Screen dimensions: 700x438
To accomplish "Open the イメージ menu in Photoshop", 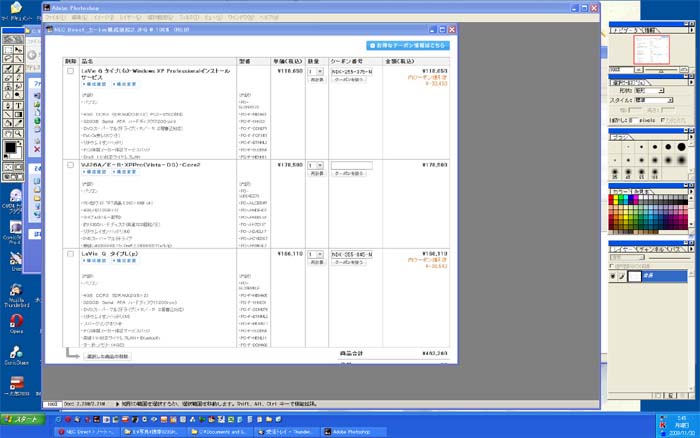I will 104,17.
